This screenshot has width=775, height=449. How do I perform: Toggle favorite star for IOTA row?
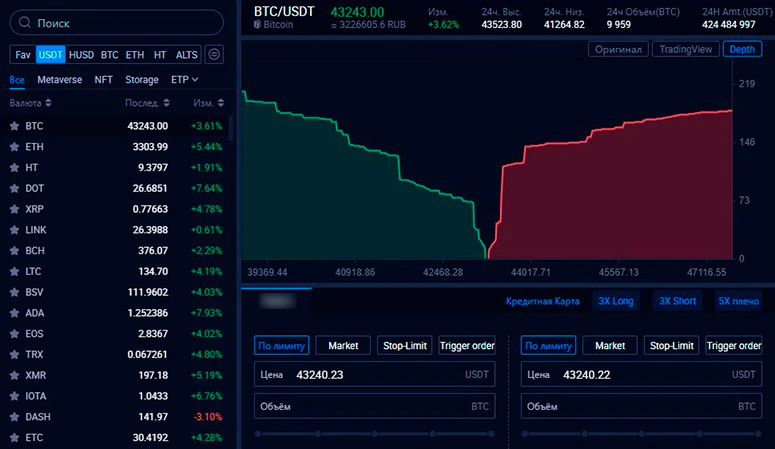(x=14, y=396)
